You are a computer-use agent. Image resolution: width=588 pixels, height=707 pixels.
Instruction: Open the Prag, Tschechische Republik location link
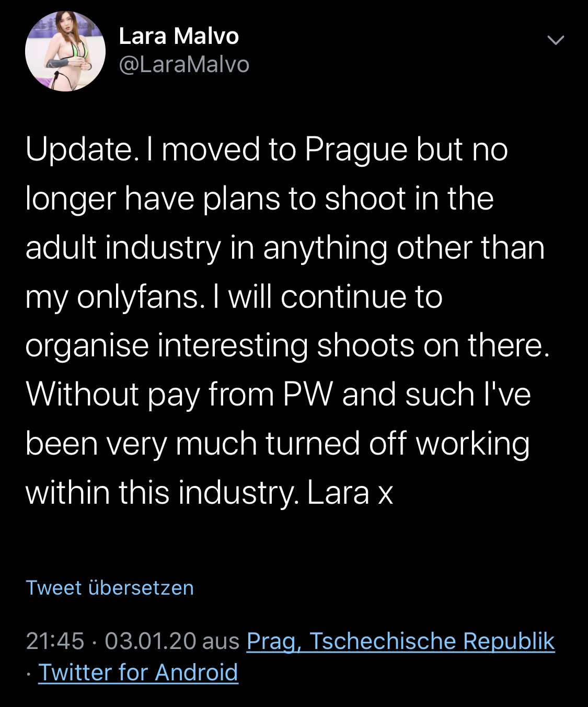(x=400, y=641)
